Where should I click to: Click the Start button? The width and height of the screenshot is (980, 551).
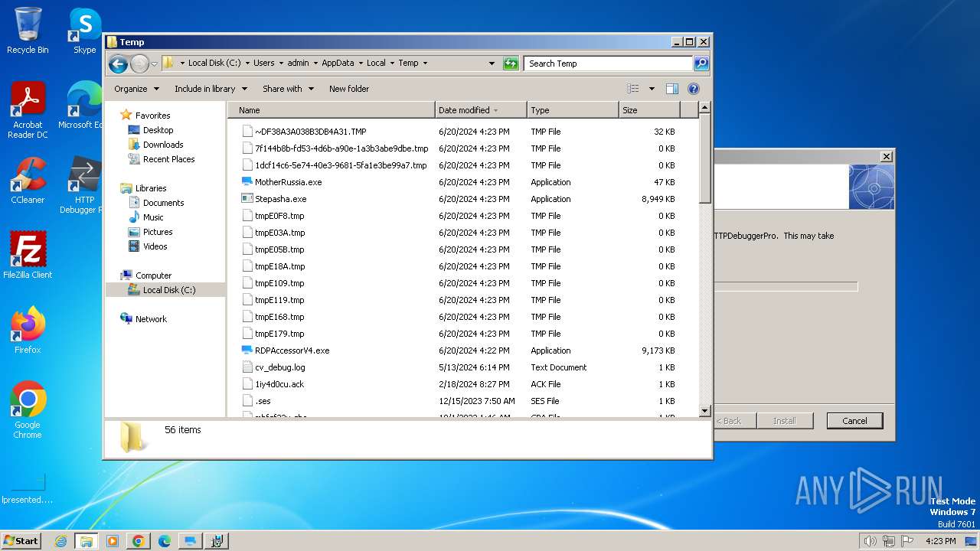(x=21, y=541)
